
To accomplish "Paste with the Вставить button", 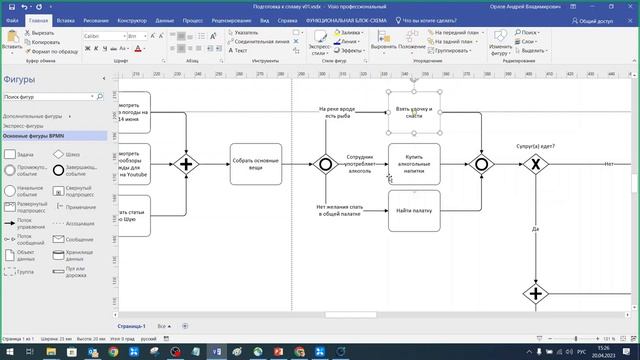I will (x=12, y=41).
